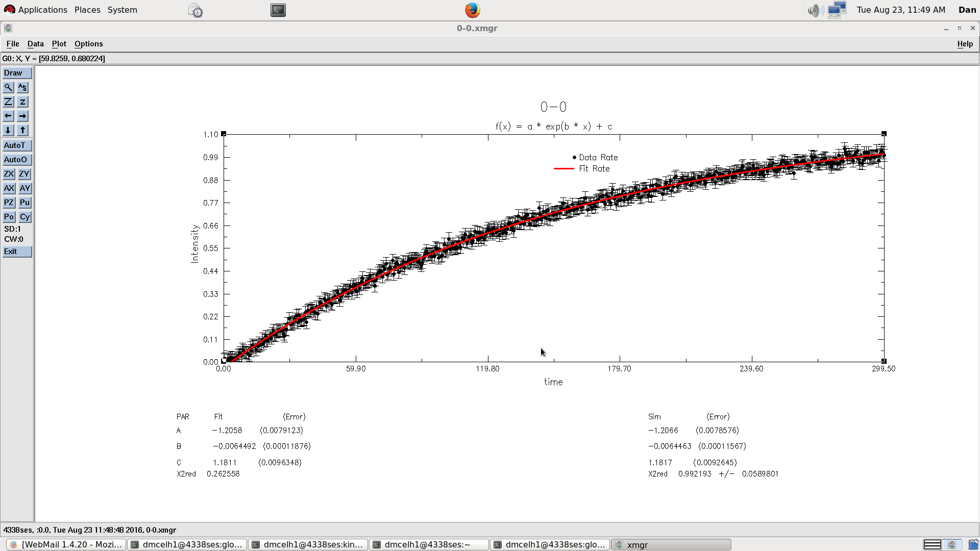The image size is (980, 551).
Task: Click the PZ push-zoom button
Action: (x=9, y=203)
